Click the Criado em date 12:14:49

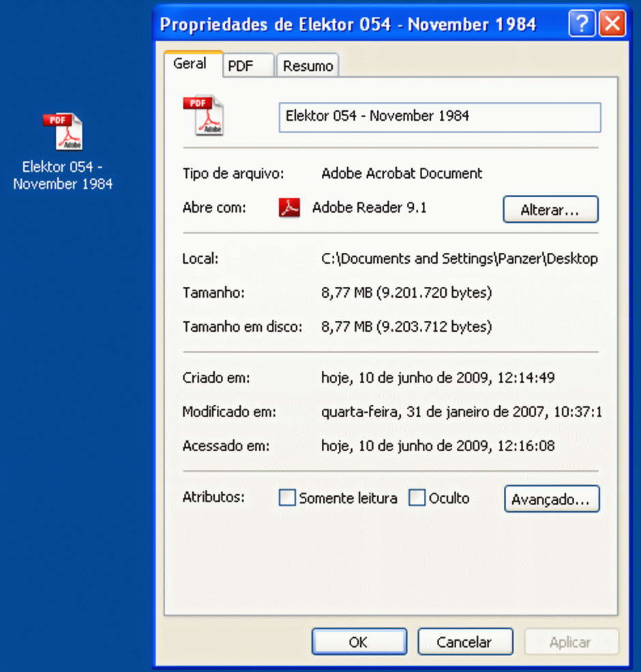[x=438, y=378]
